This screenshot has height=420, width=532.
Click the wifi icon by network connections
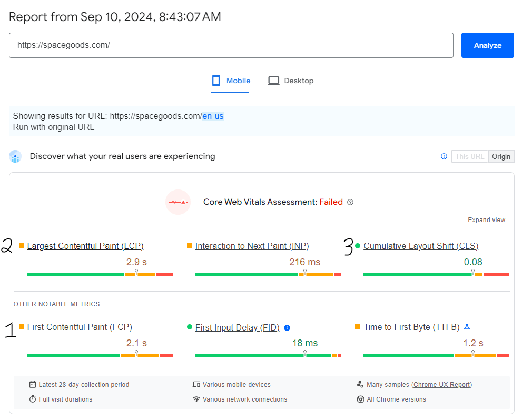[x=196, y=398]
